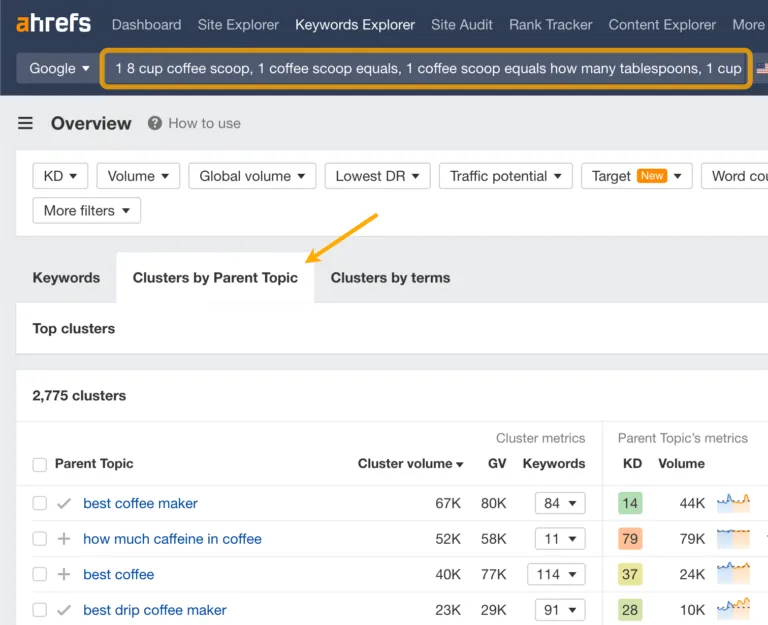Click the How to use question icon
768x625 pixels.
click(155, 123)
